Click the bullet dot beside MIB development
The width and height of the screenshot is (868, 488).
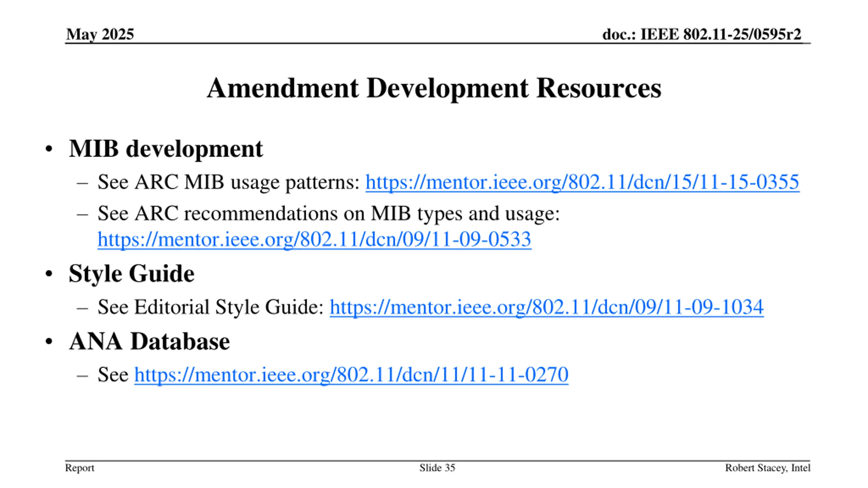[x=49, y=149]
